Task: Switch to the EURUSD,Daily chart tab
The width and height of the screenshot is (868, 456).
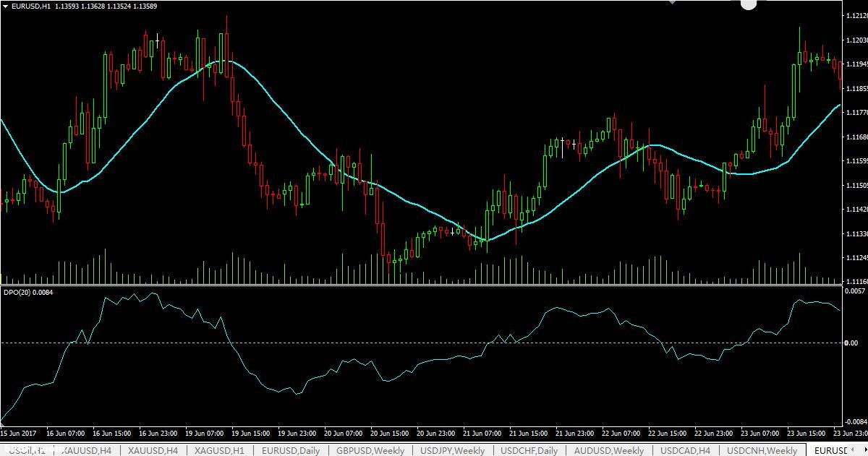Action: 291,450
